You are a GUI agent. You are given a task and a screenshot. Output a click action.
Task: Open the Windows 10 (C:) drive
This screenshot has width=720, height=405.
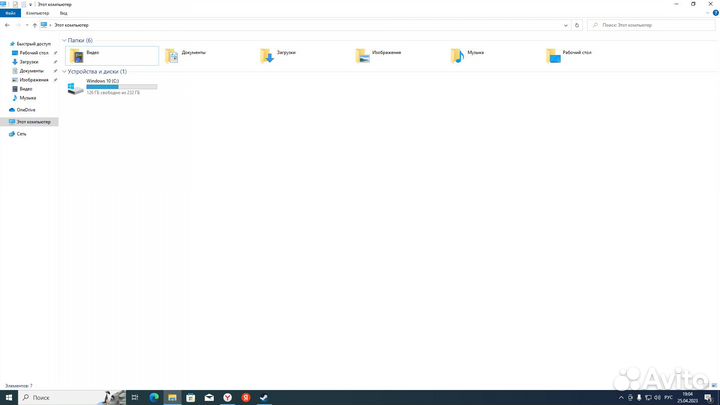coord(112,87)
